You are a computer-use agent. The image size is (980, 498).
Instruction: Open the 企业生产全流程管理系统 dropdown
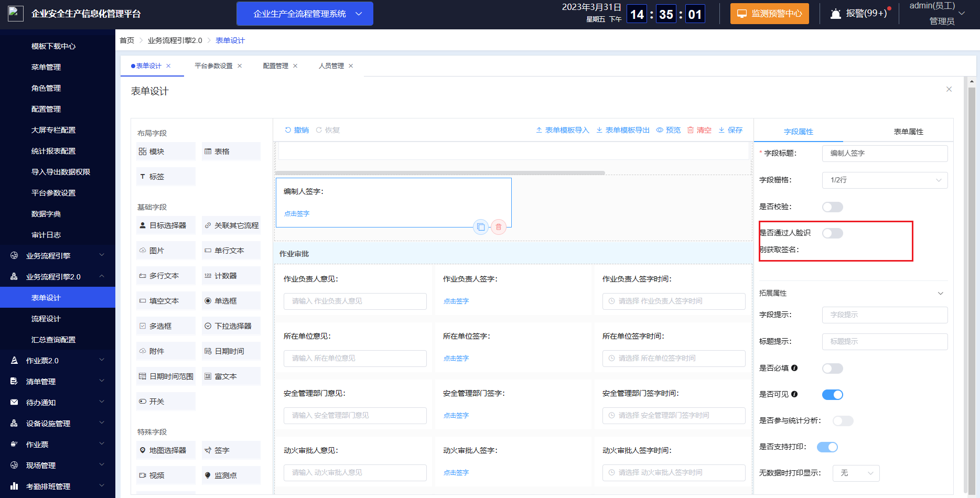[305, 14]
